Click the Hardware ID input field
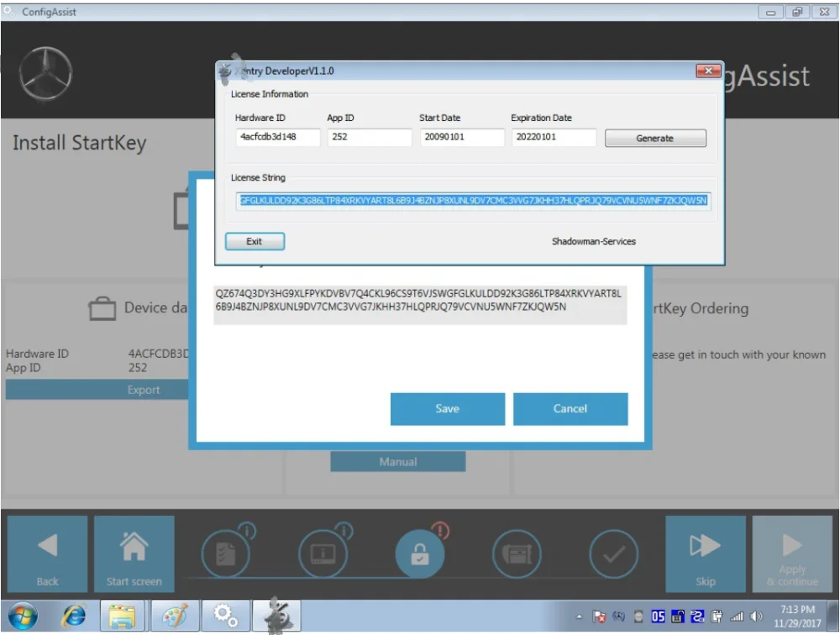The image size is (840, 635). [277, 137]
